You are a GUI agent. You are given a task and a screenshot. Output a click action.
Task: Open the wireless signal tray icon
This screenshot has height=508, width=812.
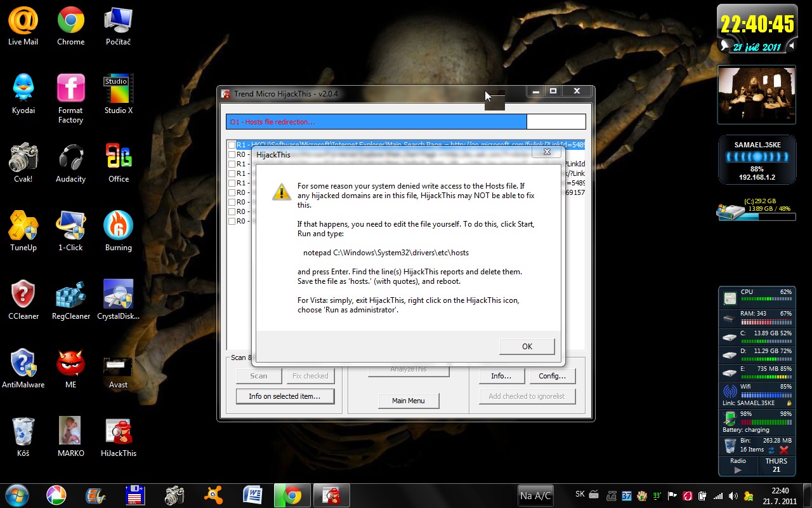coord(718,496)
